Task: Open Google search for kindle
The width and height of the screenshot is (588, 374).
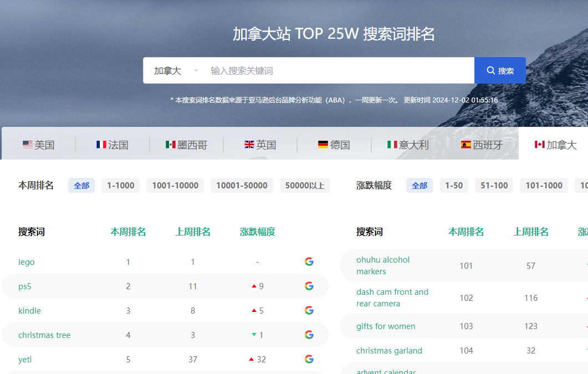Action: (309, 310)
